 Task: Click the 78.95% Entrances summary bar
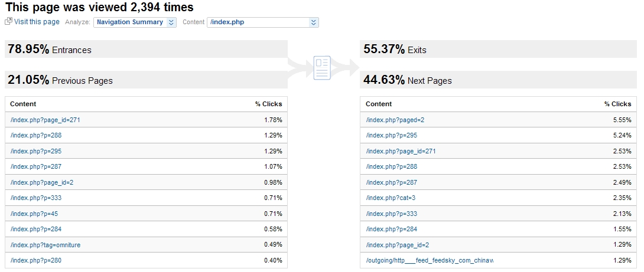(146, 50)
